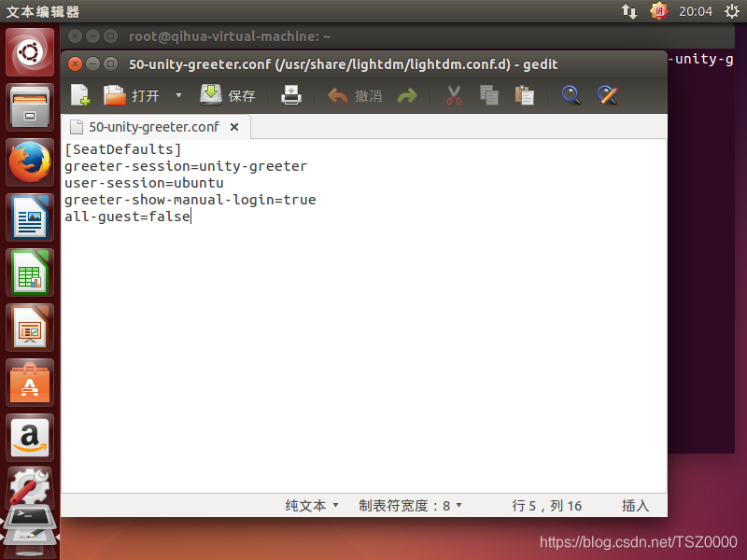
Task: Click the 文本编辑器 application title in panel
Action: pyautogui.click(x=43, y=11)
